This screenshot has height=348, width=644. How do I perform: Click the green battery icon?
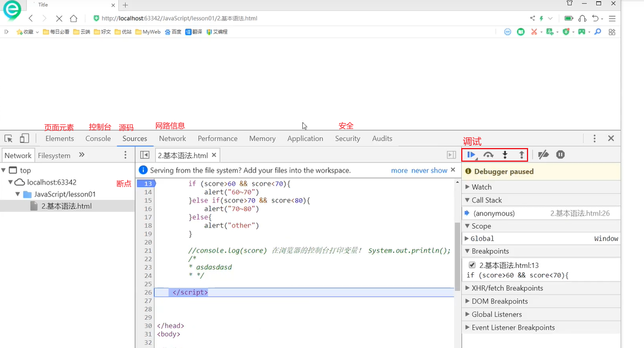click(x=569, y=18)
